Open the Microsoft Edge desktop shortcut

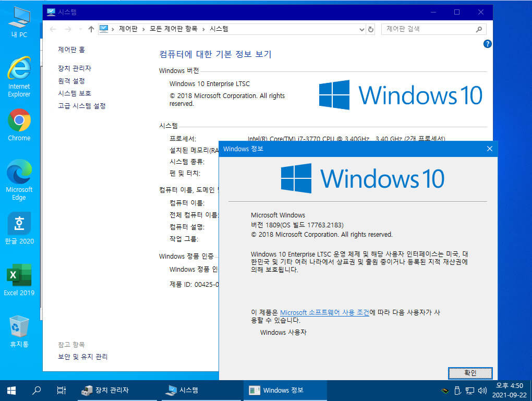(19, 180)
